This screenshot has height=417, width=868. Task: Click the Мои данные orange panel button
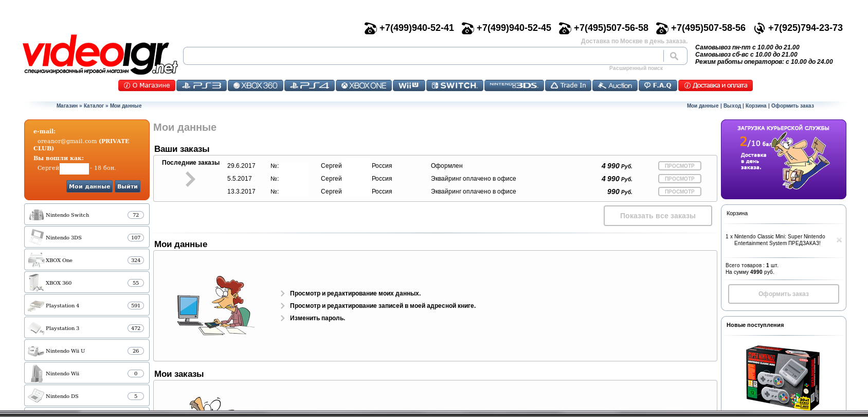(x=89, y=186)
